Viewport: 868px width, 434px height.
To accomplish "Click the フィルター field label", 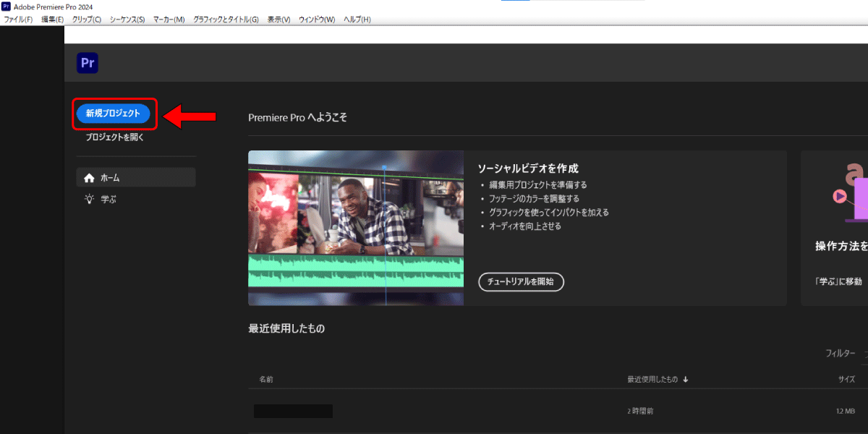I will pos(841,354).
